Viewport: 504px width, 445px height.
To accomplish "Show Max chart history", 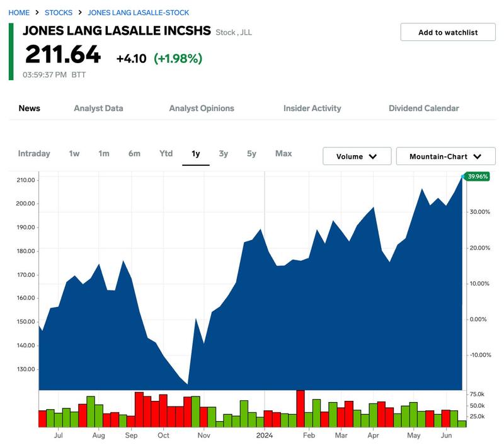I will point(283,154).
